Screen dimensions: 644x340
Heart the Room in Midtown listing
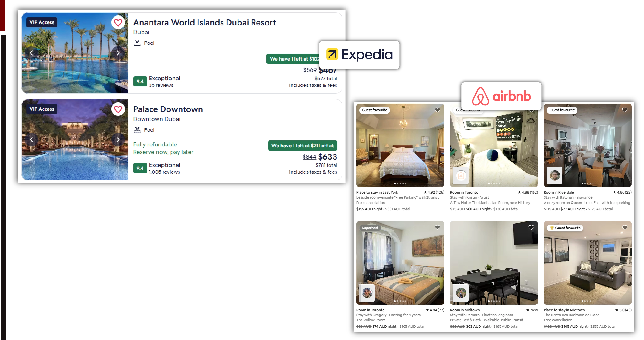(x=531, y=228)
